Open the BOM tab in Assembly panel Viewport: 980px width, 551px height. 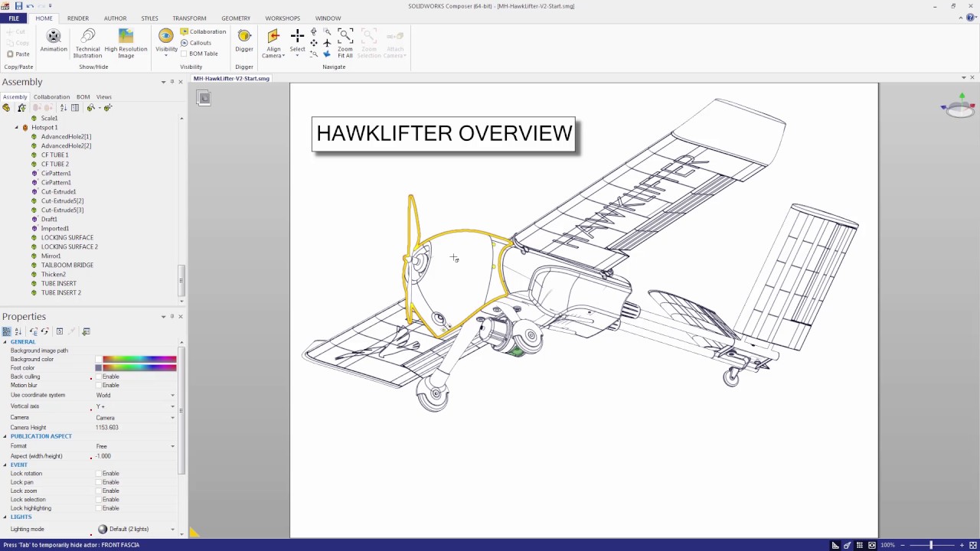[83, 97]
